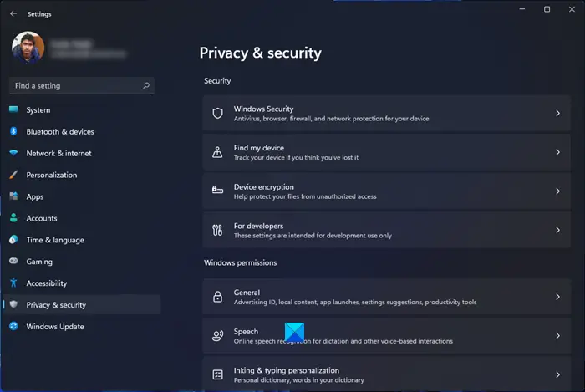
Task: Open For developers settings
Action: click(x=386, y=230)
